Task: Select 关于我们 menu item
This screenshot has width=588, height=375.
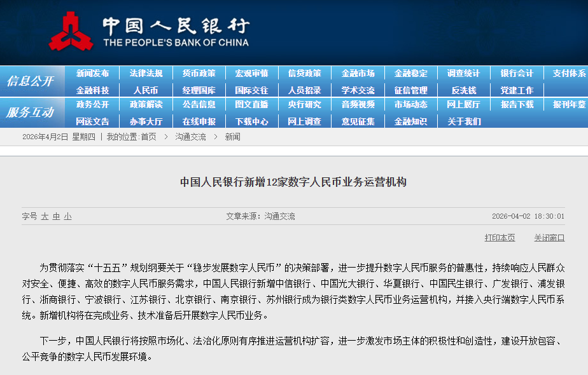Action: pyautogui.click(x=464, y=121)
